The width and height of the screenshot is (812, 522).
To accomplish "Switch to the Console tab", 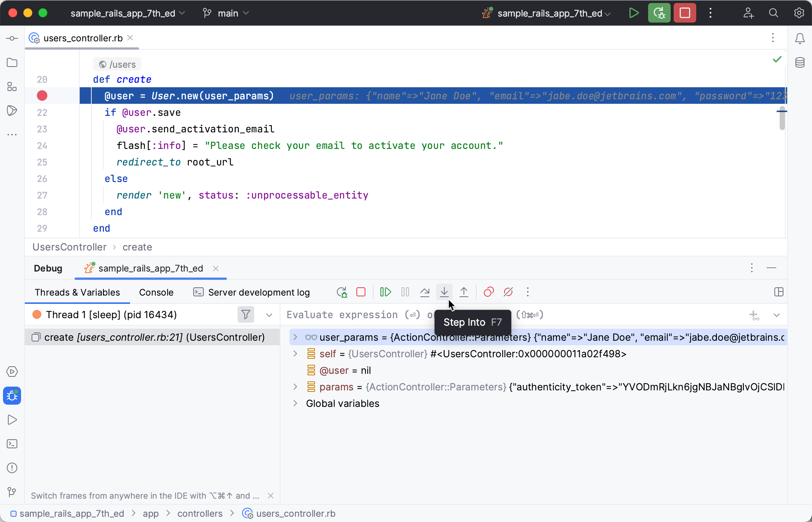I will (156, 292).
